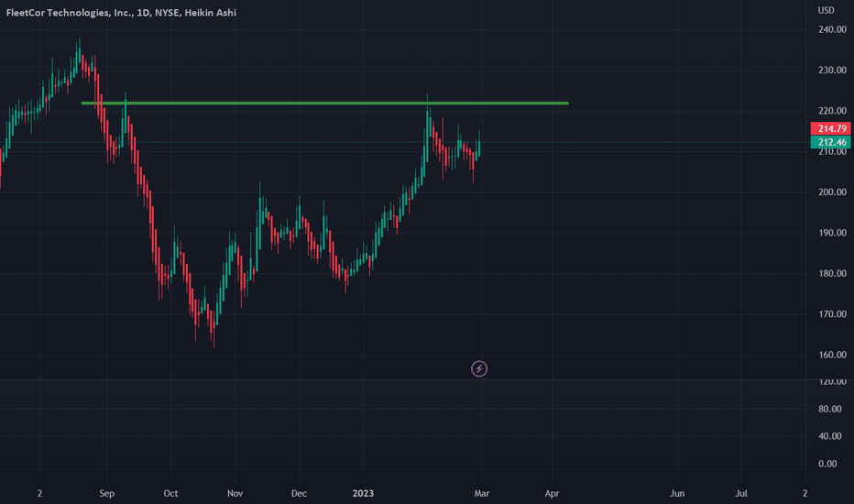Image resolution: width=854 pixels, height=504 pixels.
Task: Click the 80.00 lower pane axis label
Action: (x=829, y=409)
